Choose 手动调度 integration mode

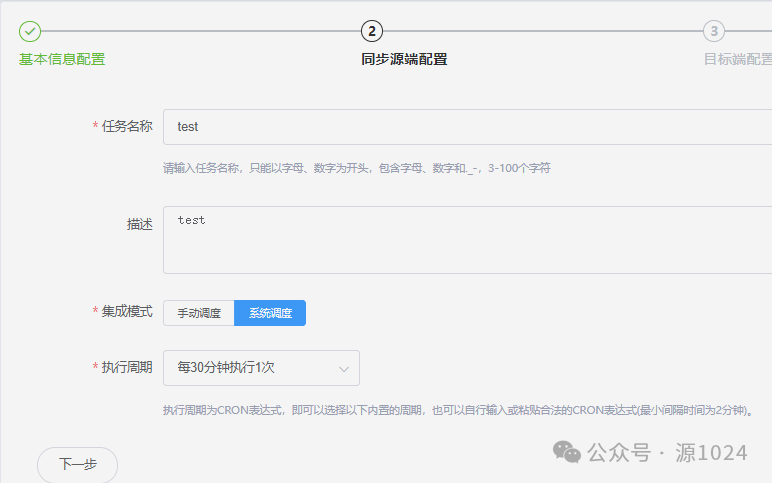(199, 313)
